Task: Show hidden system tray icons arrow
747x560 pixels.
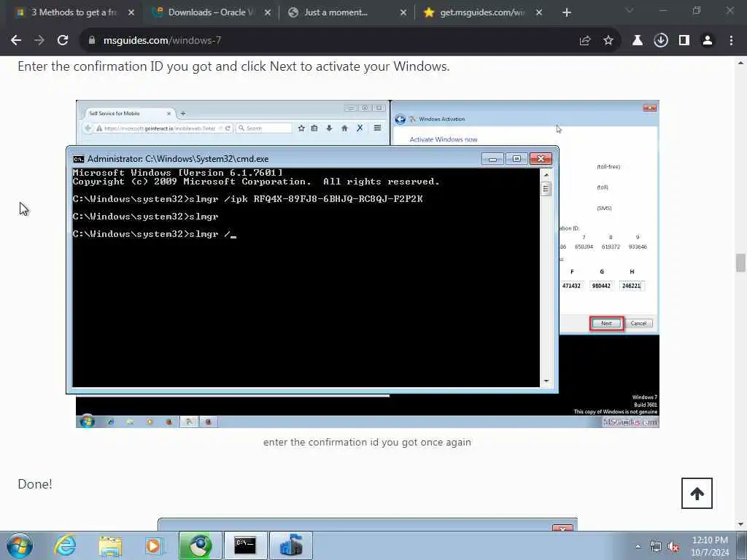Action: coord(638,546)
